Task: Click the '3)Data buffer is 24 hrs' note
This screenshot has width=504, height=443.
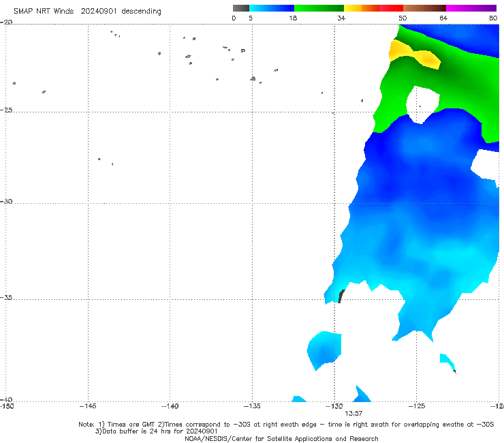Action: (x=157, y=431)
